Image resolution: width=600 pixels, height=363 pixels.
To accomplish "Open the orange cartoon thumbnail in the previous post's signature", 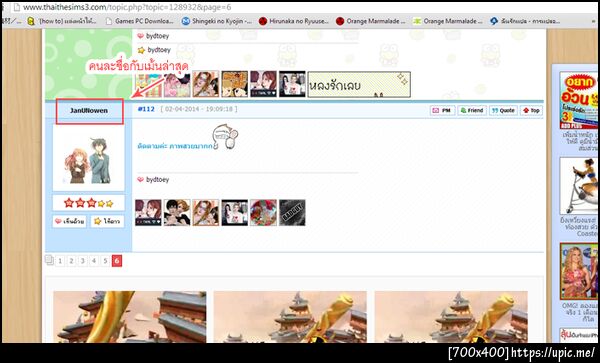I will click(235, 84).
